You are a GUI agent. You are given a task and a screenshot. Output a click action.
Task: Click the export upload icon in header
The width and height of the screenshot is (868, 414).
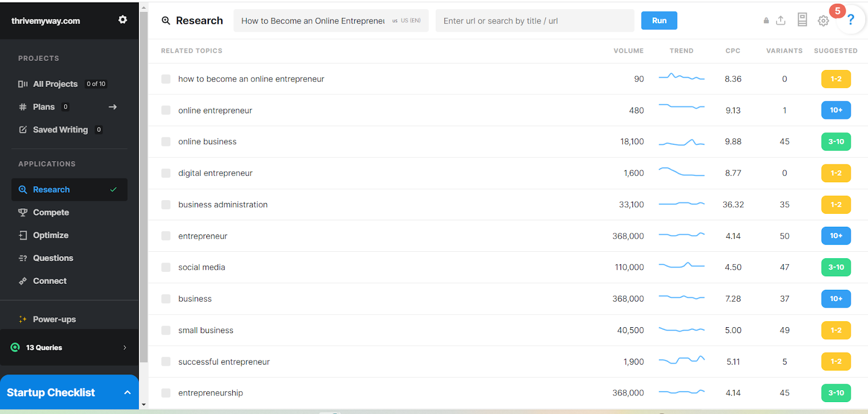coord(781,21)
